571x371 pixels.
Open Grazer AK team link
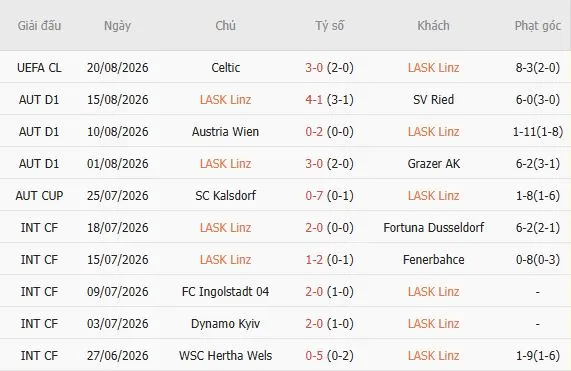point(433,164)
